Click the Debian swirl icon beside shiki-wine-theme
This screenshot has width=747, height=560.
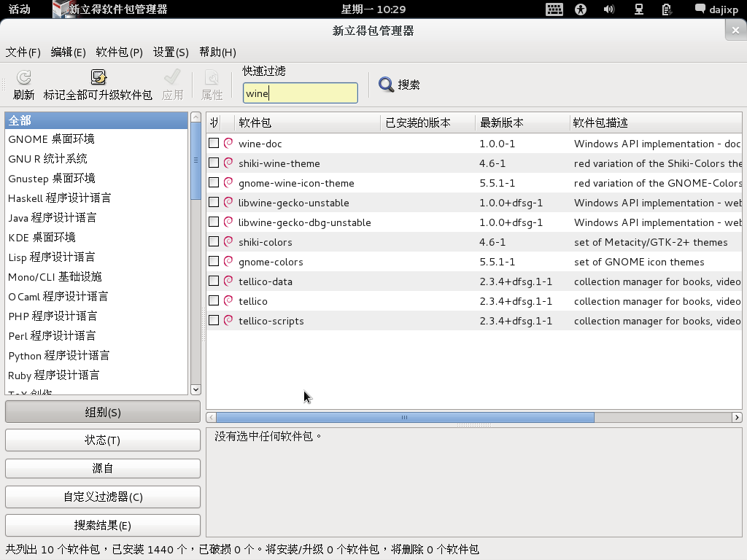[x=228, y=163]
